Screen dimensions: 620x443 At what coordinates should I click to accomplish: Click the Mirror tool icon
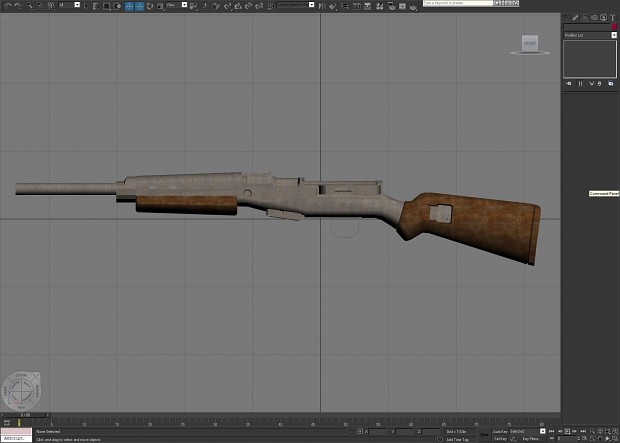(322, 6)
